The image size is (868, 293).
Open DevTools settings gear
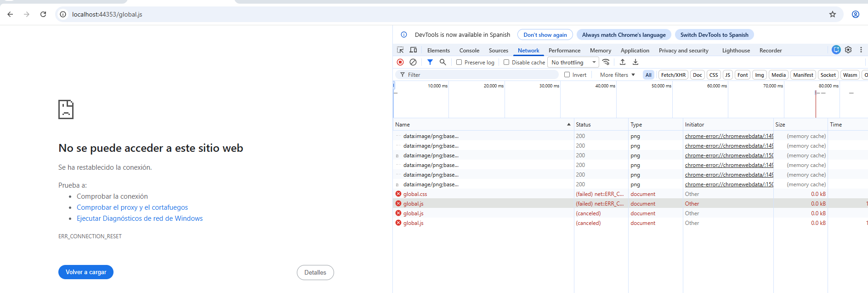tap(848, 50)
